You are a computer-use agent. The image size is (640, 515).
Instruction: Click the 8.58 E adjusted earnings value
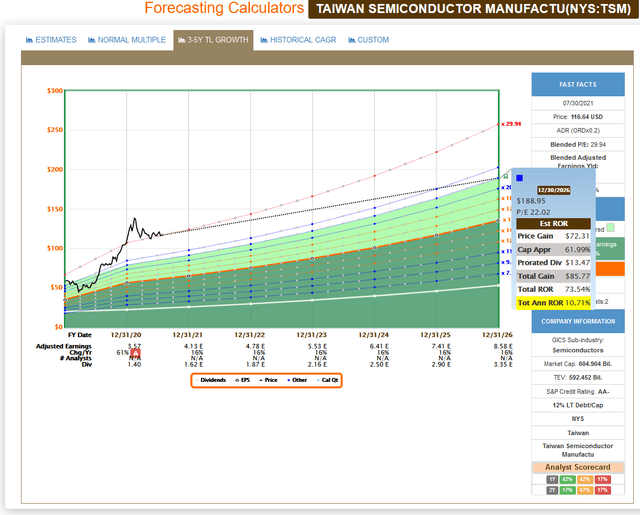click(x=503, y=346)
